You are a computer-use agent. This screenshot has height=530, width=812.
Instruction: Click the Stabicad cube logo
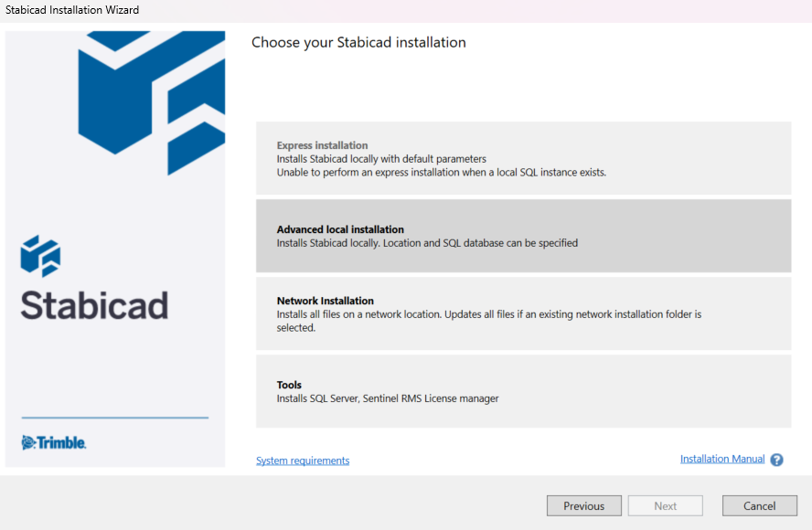[151, 101]
